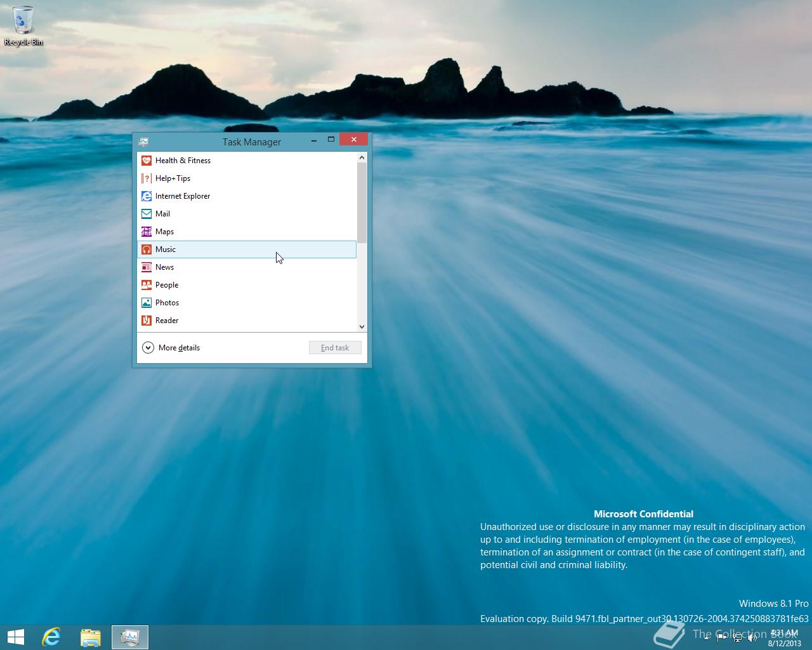Click the "Mail" row text

[x=162, y=214]
